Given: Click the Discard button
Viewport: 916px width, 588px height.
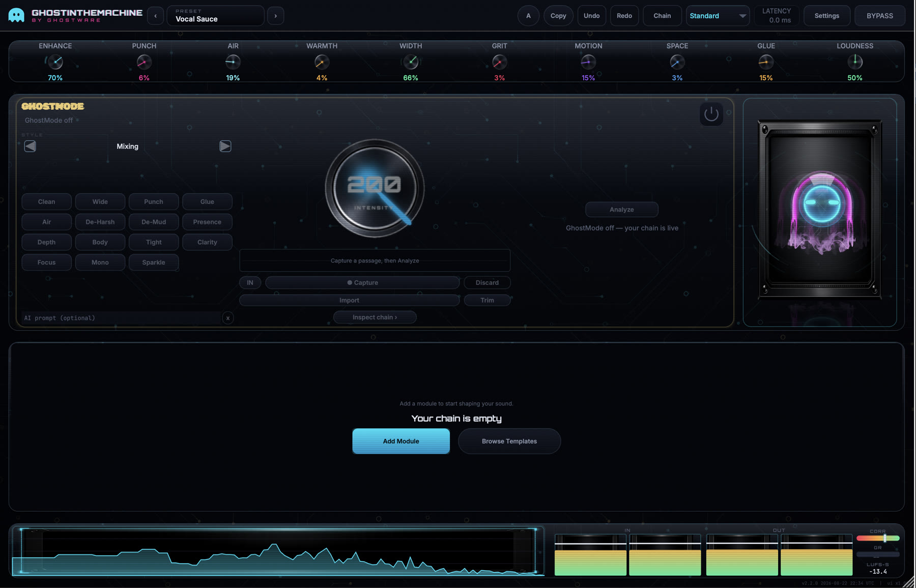Looking at the screenshot, I should pyautogui.click(x=487, y=283).
